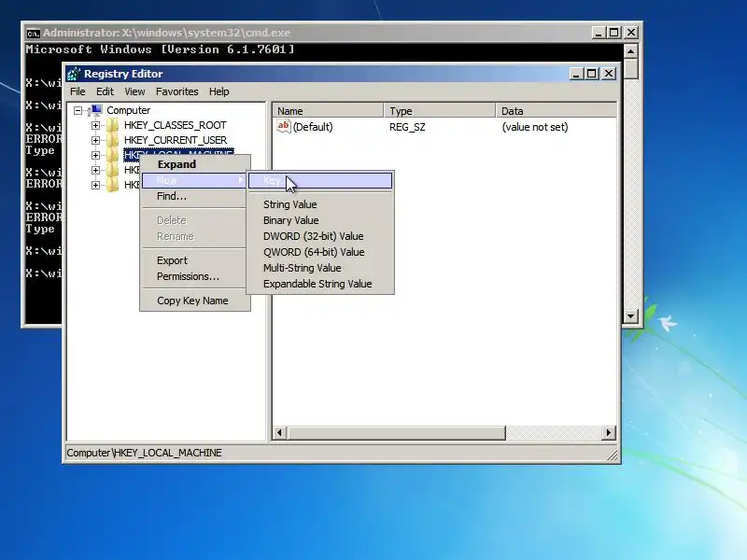Minimize the Registry Editor window

pyautogui.click(x=576, y=74)
